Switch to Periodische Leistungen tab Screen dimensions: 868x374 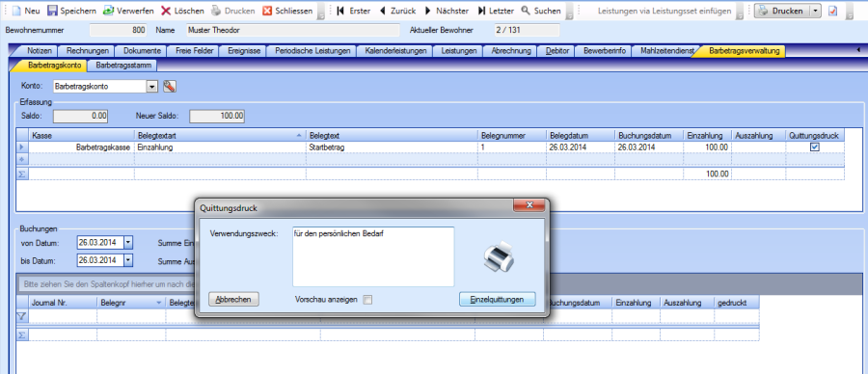click(312, 51)
